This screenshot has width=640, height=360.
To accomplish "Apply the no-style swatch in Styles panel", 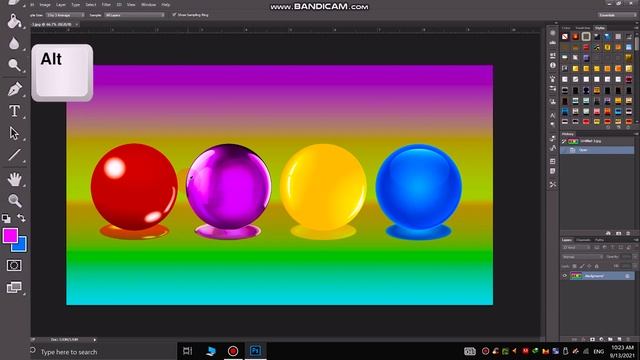I will click(565, 37).
